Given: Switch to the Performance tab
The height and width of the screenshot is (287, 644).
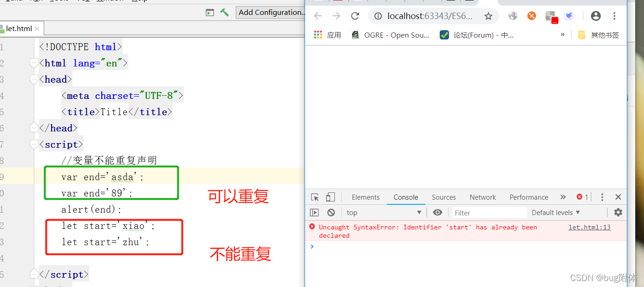Looking at the screenshot, I should click(x=529, y=197).
